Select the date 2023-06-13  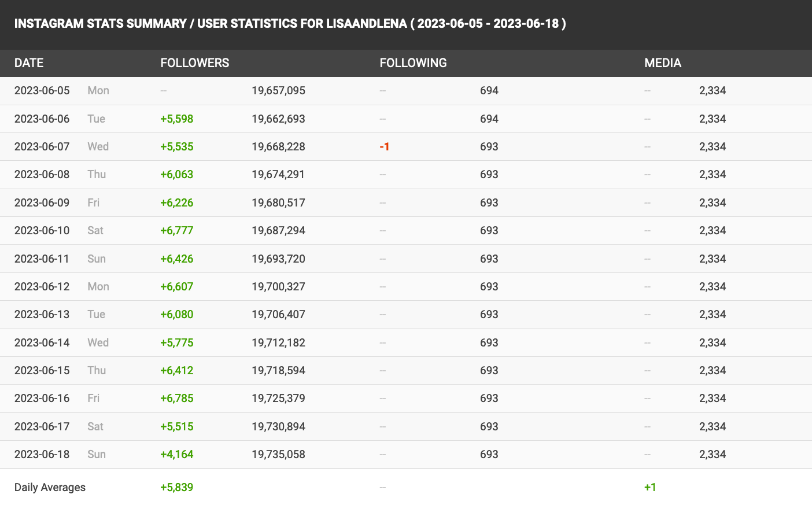[x=42, y=315]
